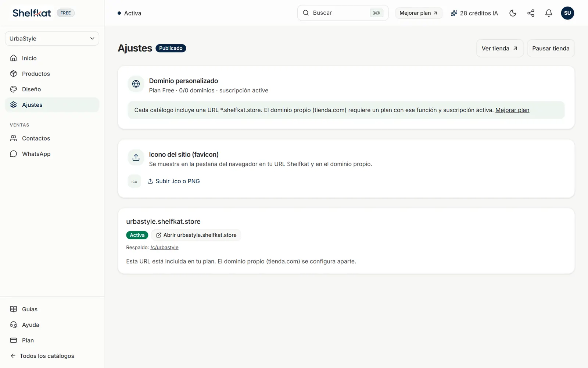Open Guías from the sidebar

[x=52, y=309]
